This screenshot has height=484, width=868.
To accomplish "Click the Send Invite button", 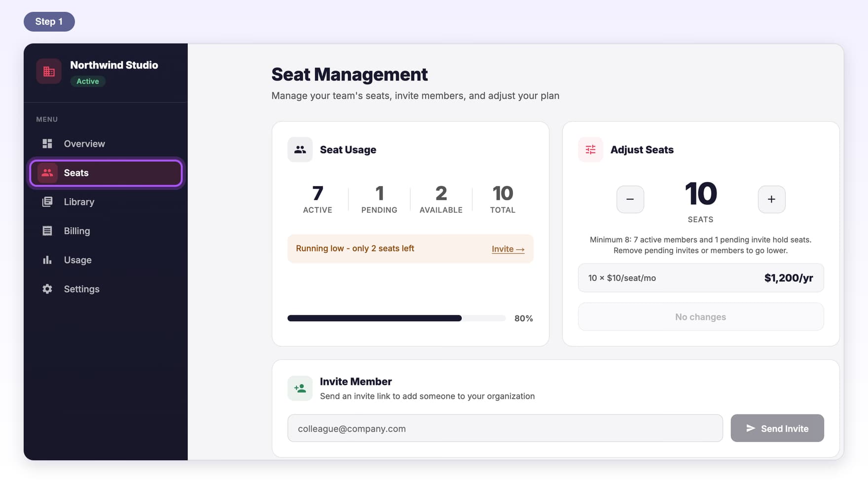I will coord(777,428).
